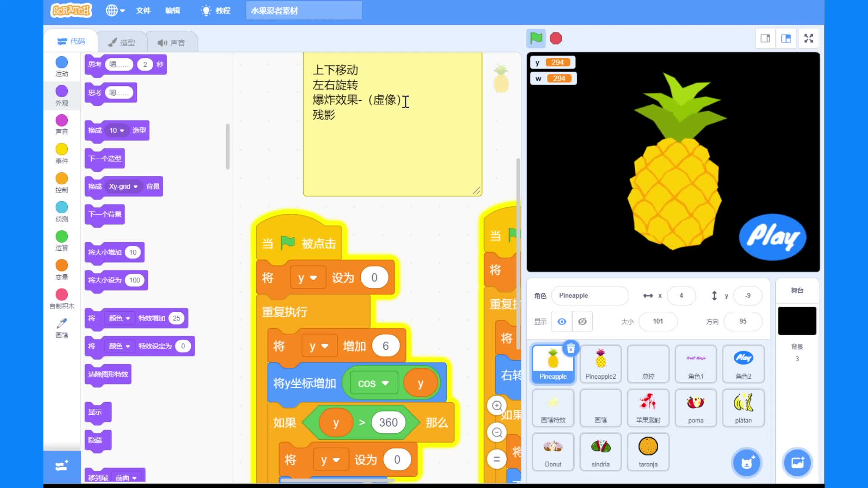868x488 pixels.
Task: Open the 编辑 menu
Action: (x=172, y=10)
